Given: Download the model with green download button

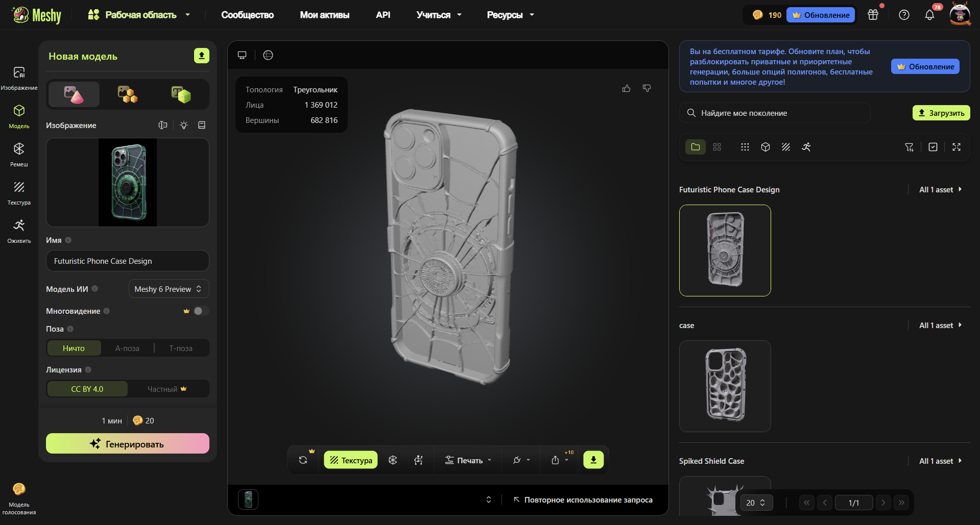Looking at the screenshot, I should click(x=593, y=460).
